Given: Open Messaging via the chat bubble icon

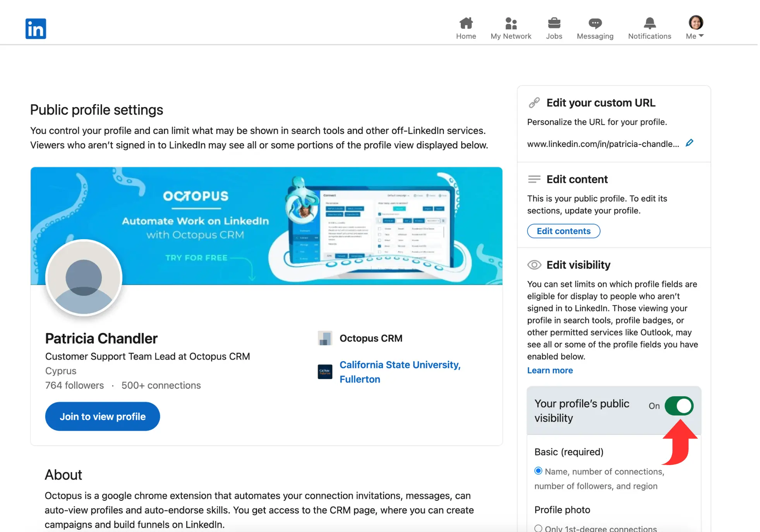Looking at the screenshot, I should pos(595,23).
